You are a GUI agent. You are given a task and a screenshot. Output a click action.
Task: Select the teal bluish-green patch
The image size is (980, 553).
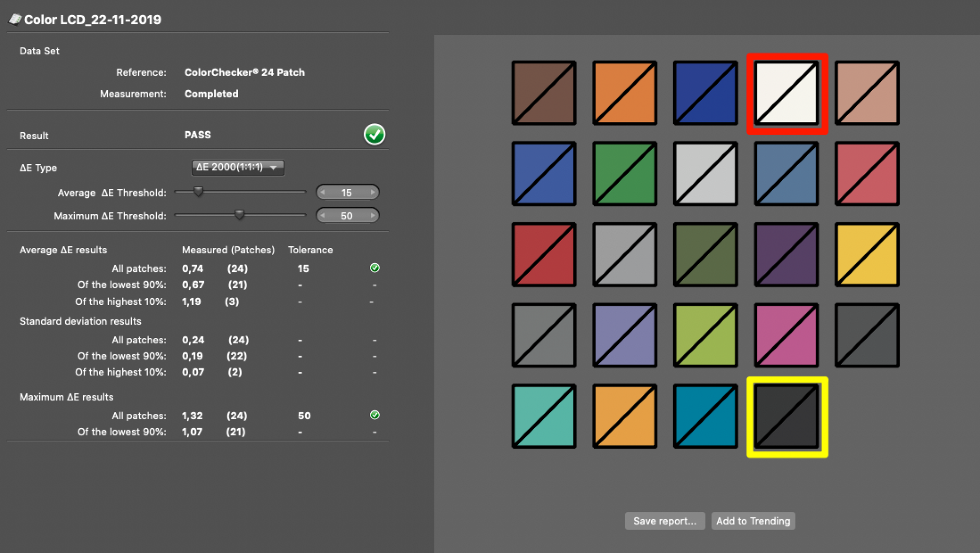point(544,416)
